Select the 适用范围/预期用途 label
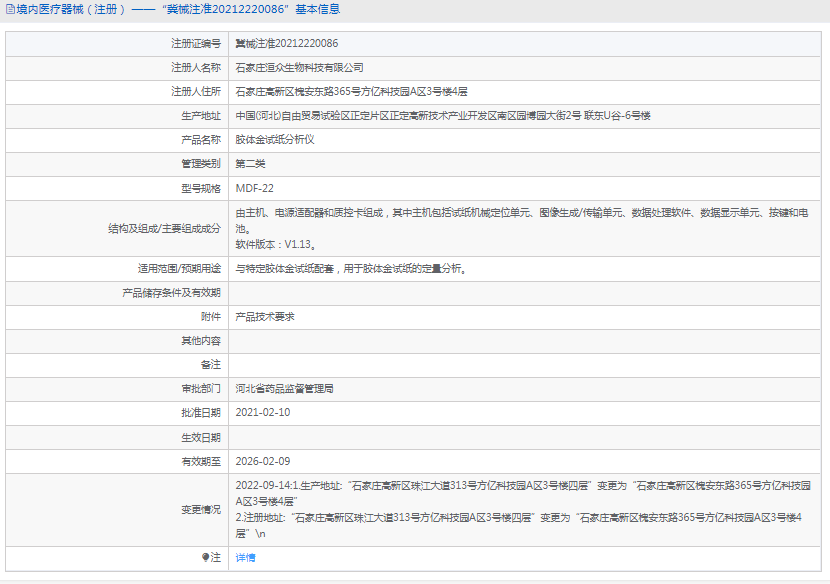Viewport: 830px width, 584px height. coord(179,269)
